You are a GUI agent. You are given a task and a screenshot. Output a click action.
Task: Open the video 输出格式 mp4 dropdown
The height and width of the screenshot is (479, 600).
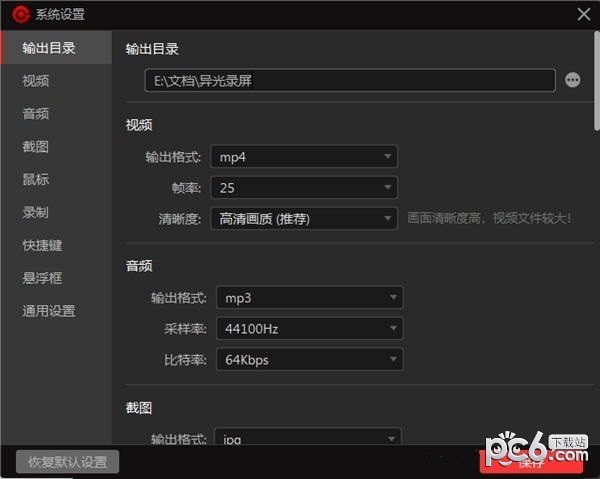point(302,157)
